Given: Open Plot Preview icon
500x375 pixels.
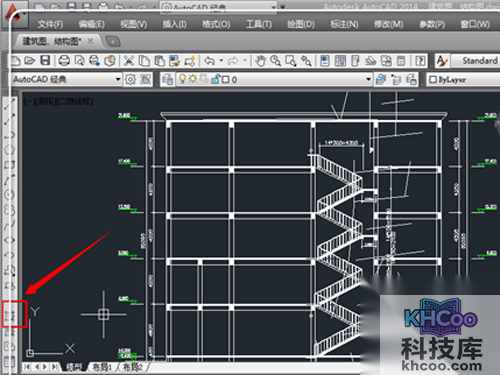Looking at the screenshot, I should click(x=79, y=61).
